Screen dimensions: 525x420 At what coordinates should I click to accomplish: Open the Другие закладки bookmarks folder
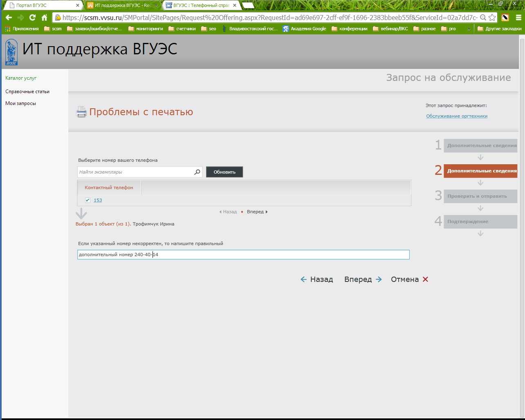(x=499, y=29)
